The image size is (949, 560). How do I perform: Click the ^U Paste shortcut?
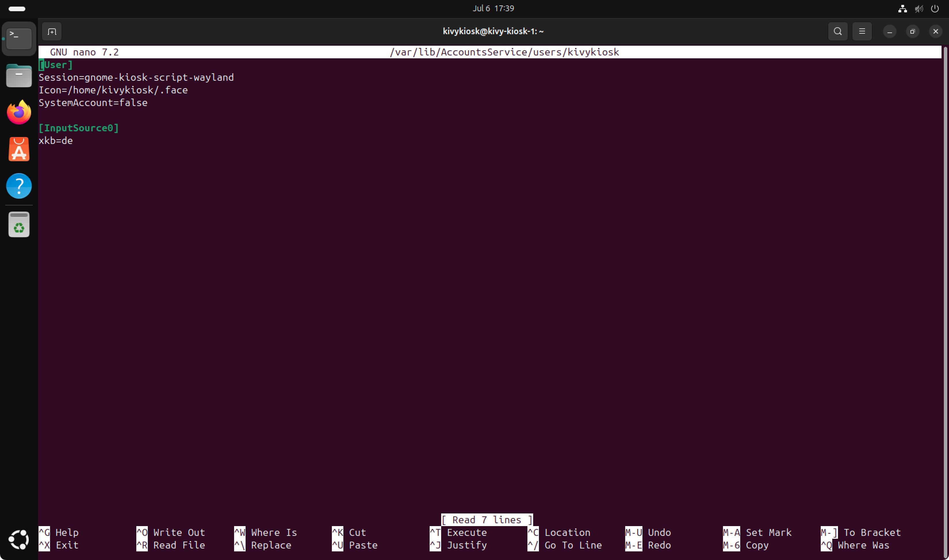click(x=355, y=545)
